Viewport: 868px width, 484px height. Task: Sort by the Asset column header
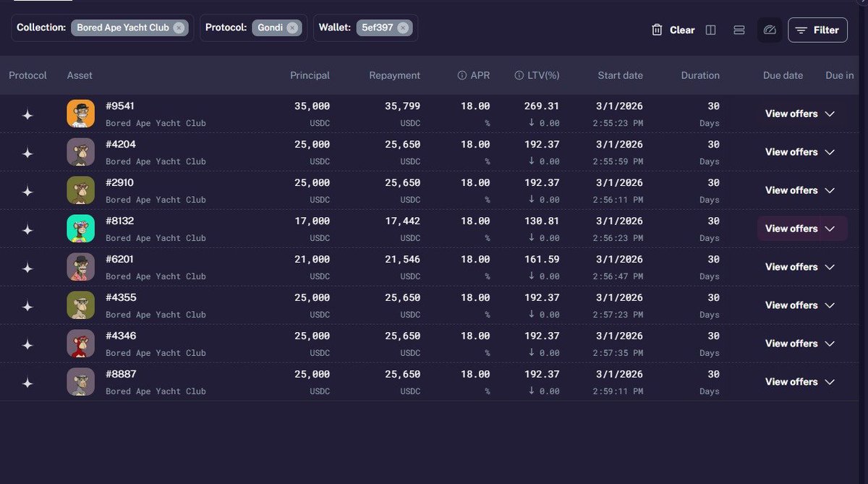pyautogui.click(x=80, y=75)
